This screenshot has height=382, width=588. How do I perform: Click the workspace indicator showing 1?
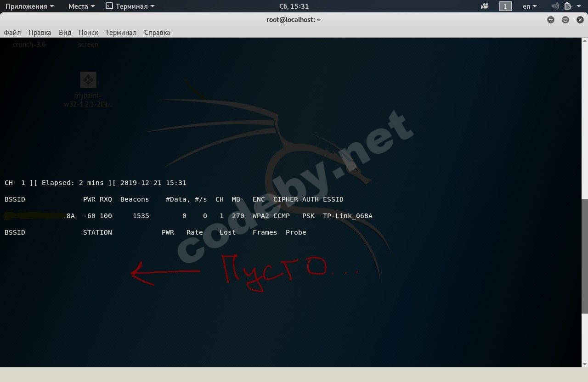point(505,6)
